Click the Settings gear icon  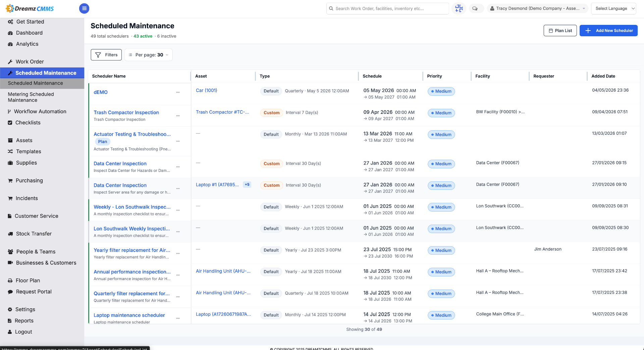pyautogui.click(x=10, y=309)
